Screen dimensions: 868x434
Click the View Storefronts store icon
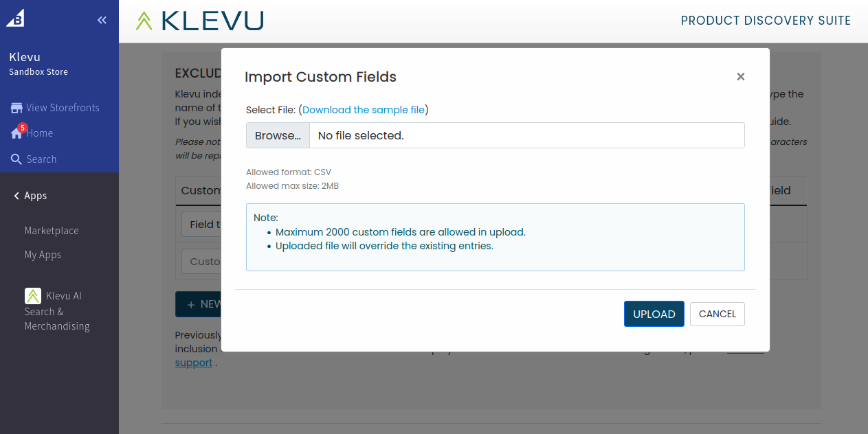(16, 108)
